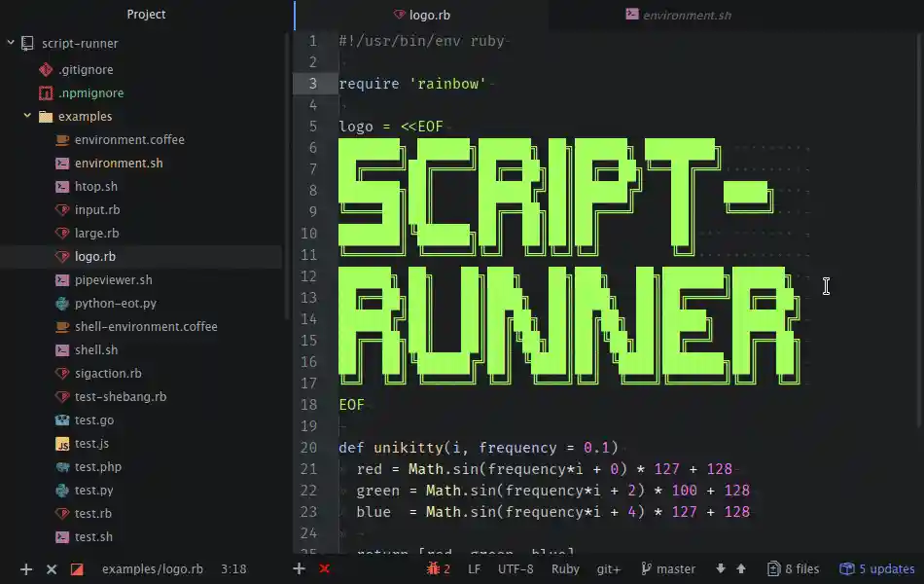The height and width of the screenshot is (584, 924).
Task: Open the Ruby grammar selector
Action: [x=565, y=568]
